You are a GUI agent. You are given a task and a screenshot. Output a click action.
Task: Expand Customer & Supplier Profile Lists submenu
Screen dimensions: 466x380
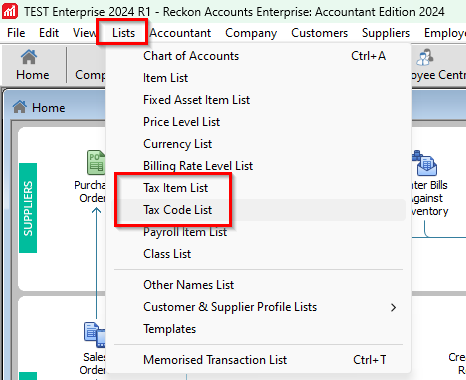click(259, 307)
